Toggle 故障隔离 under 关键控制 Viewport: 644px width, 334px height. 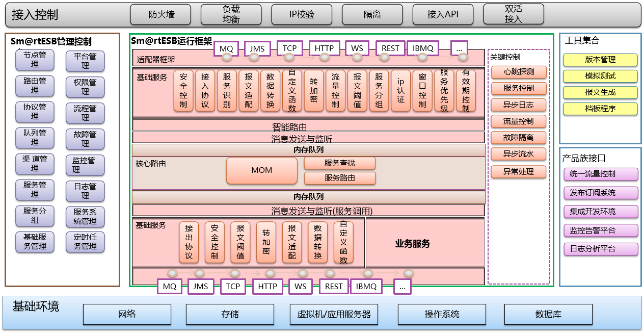tap(518, 138)
